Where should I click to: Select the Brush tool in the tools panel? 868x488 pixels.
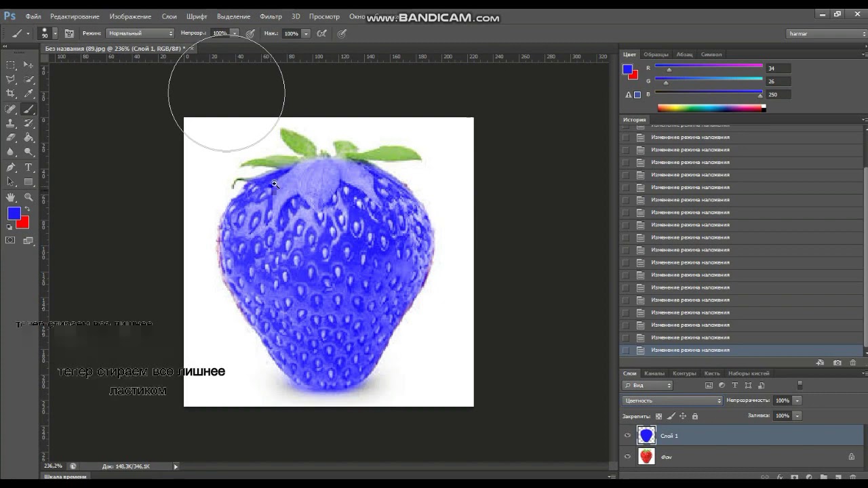(28, 109)
